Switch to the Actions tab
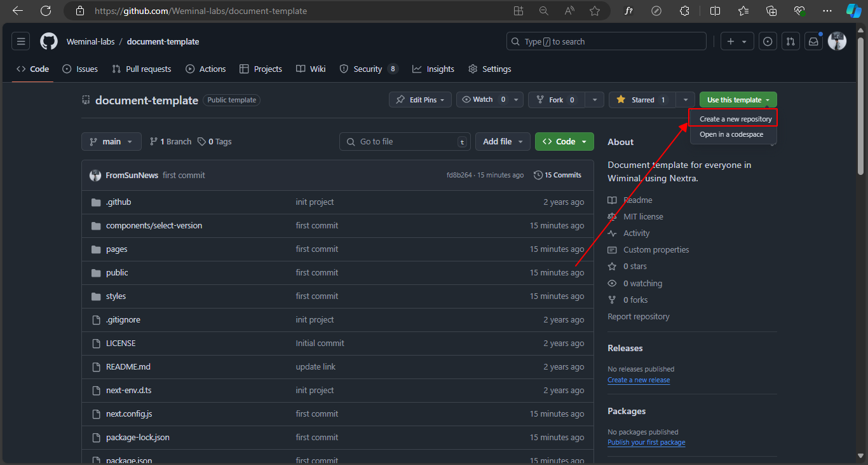 (x=206, y=69)
